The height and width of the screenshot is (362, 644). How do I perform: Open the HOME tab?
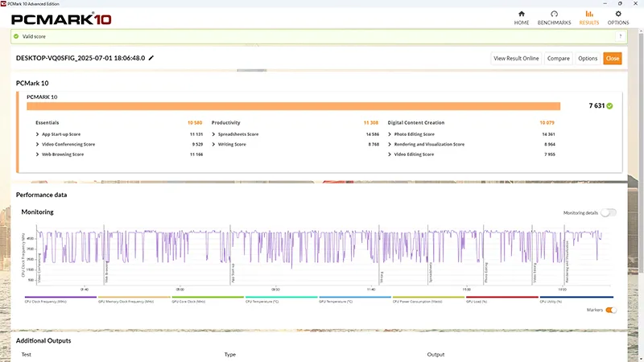tap(521, 18)
